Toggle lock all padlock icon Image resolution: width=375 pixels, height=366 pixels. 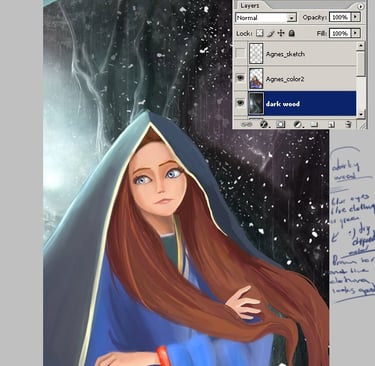pyautogui.click(x=291, y=33)
